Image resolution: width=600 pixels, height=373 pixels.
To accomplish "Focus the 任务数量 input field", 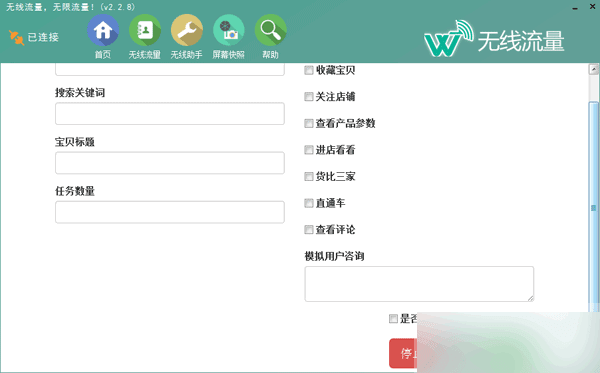I will (170, 212).
